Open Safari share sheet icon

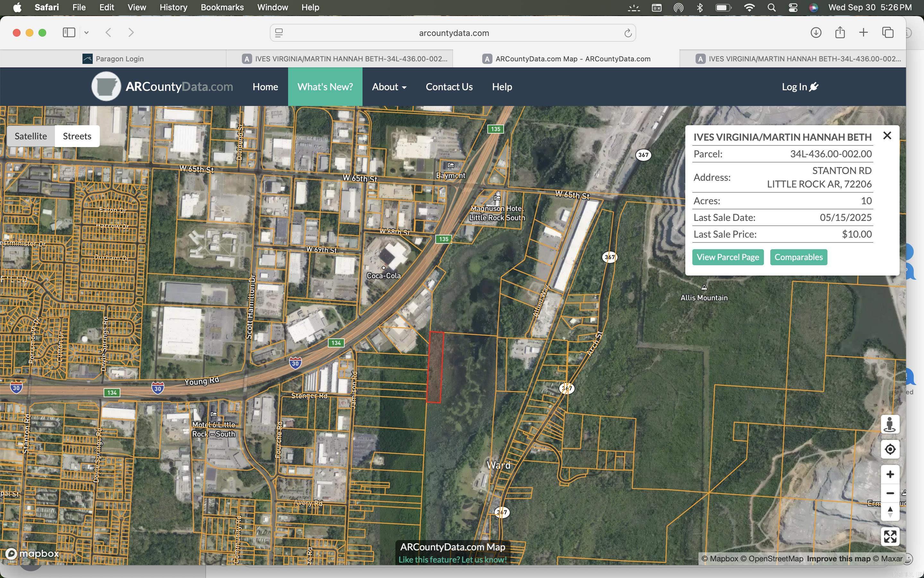[840, 32]
